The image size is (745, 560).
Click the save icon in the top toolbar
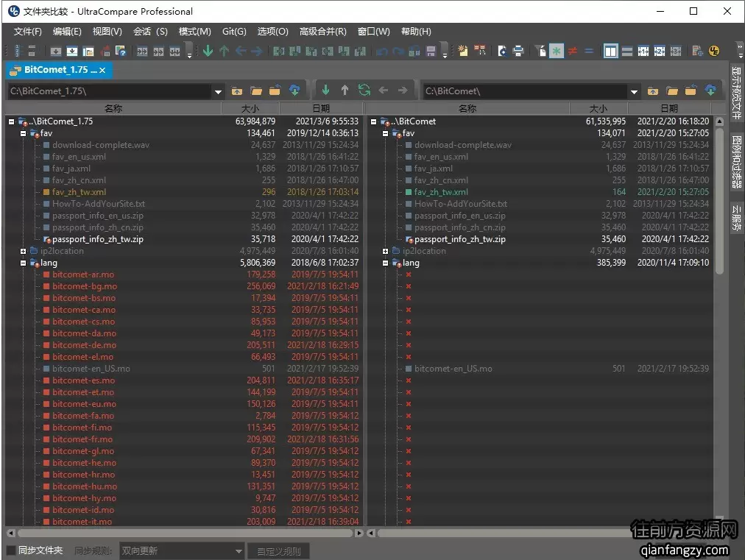tap(431, 51)
